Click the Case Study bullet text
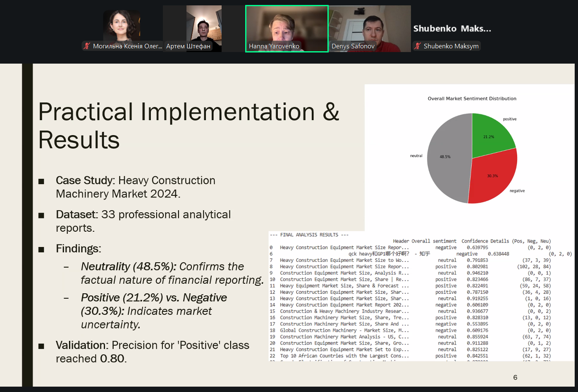The width and height of the screenshot is (578, 392). click(x=135, y=187)
